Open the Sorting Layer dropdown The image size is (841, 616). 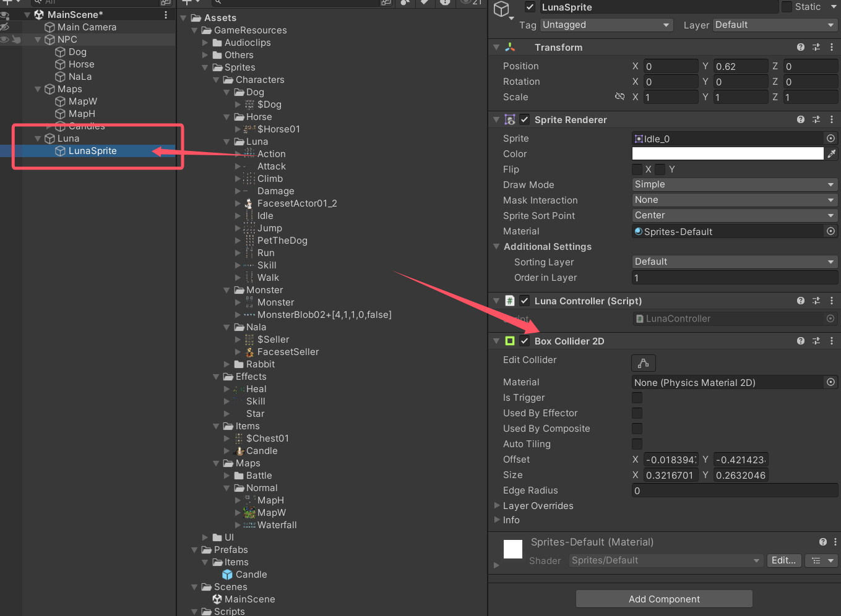(x=734, y=262)
